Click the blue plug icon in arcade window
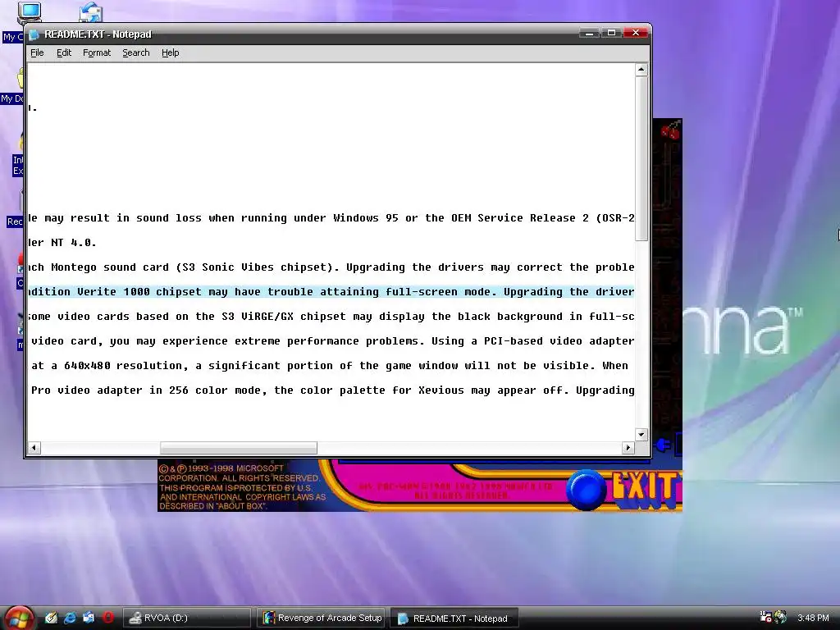 (x=663, y=445)
